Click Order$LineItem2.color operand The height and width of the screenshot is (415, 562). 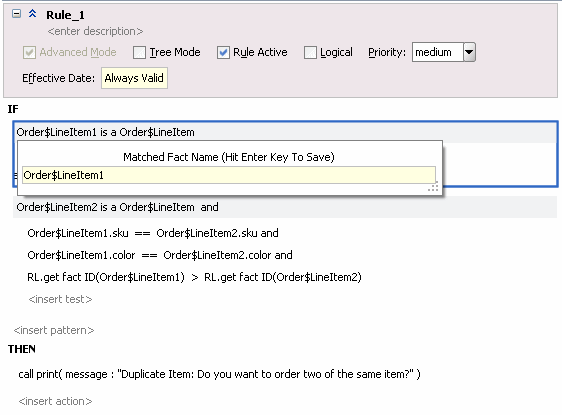[x=217, y=255]
